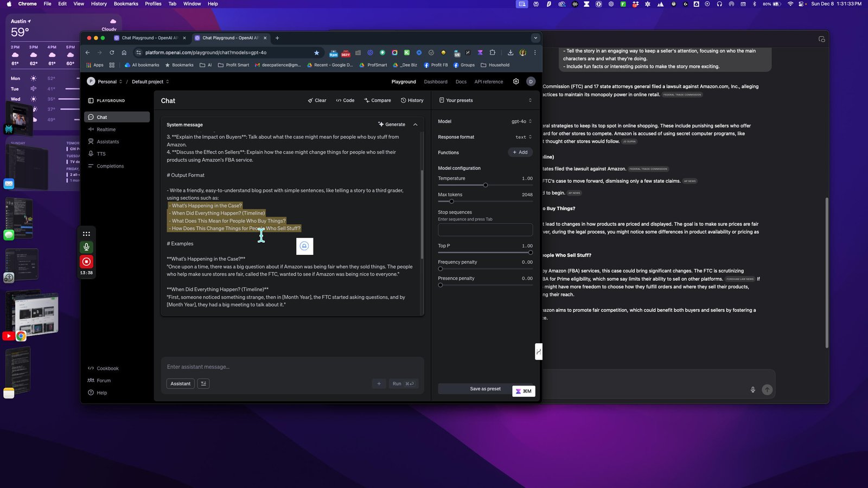Open the settings gear icon
868x488 pixels.
(x=516, y=81)
